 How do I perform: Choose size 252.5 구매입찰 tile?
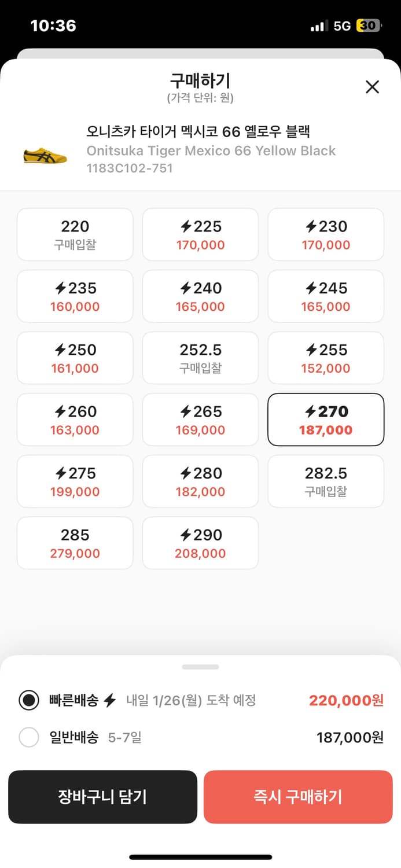point(200,358)
